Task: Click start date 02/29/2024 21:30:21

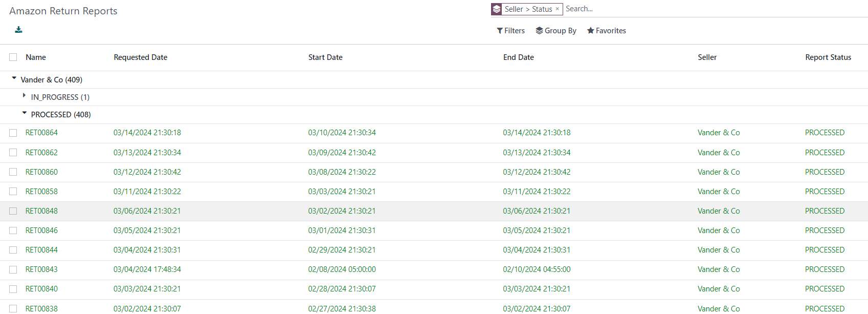Action: pos(342,250)
